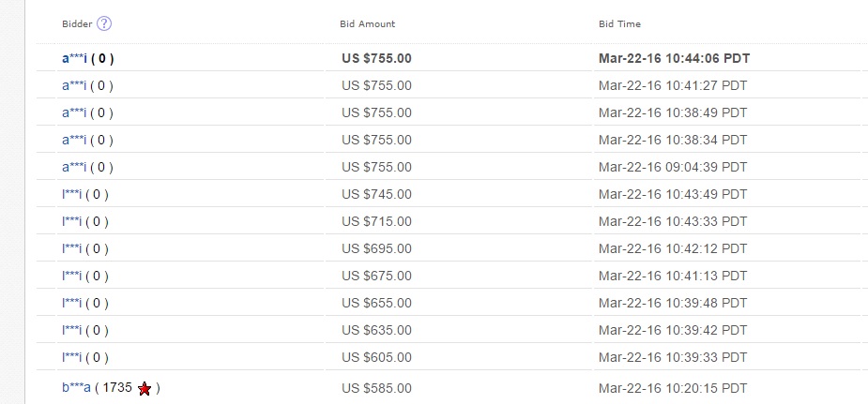Screen dimensions: 868x404
Task: Click the Bidder help question mark icon
Action: tap(104, 23)
